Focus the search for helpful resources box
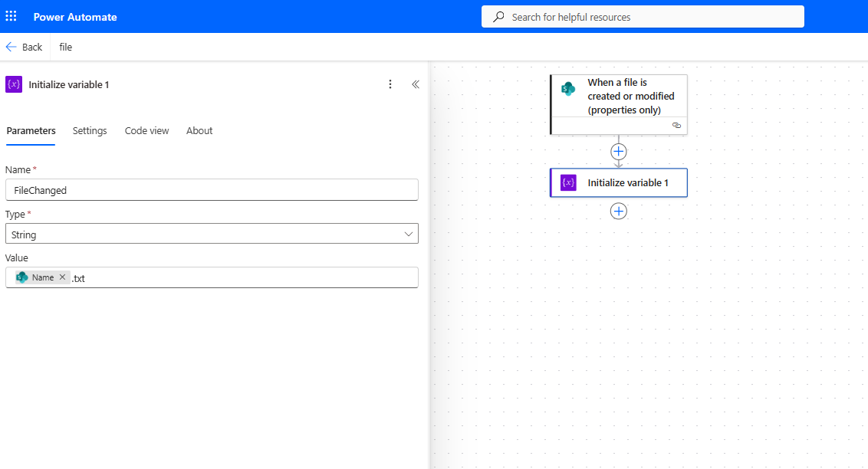 coord(652,17)
